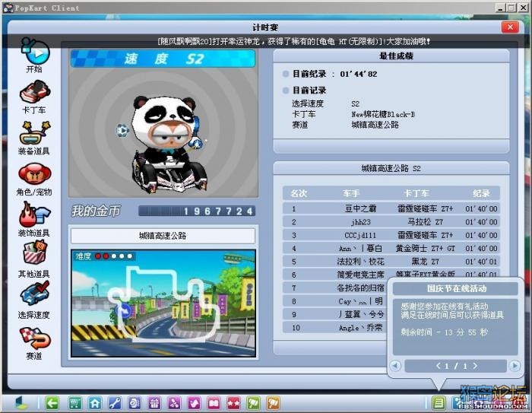This screenshot has height=413, width=532.
Task: Select ranking row with 黄金骑士 Z7+ GT
Action: pyautogui.click(x=391, y=248)
